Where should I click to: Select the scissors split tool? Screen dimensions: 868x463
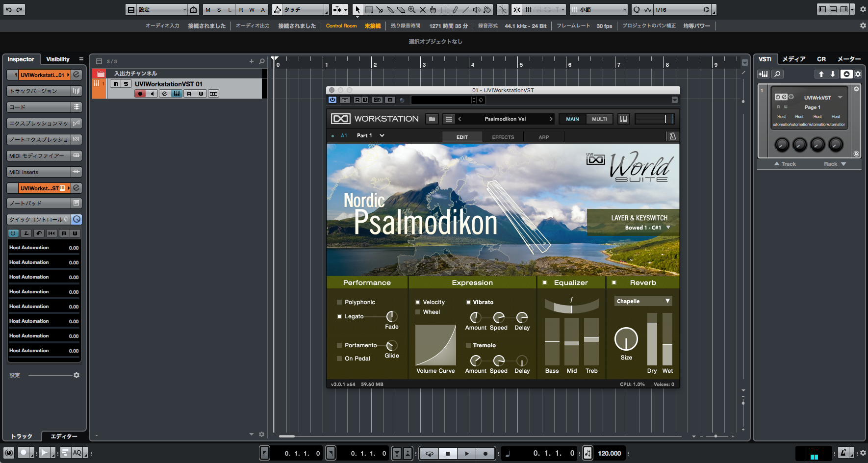tap(380, 9)
